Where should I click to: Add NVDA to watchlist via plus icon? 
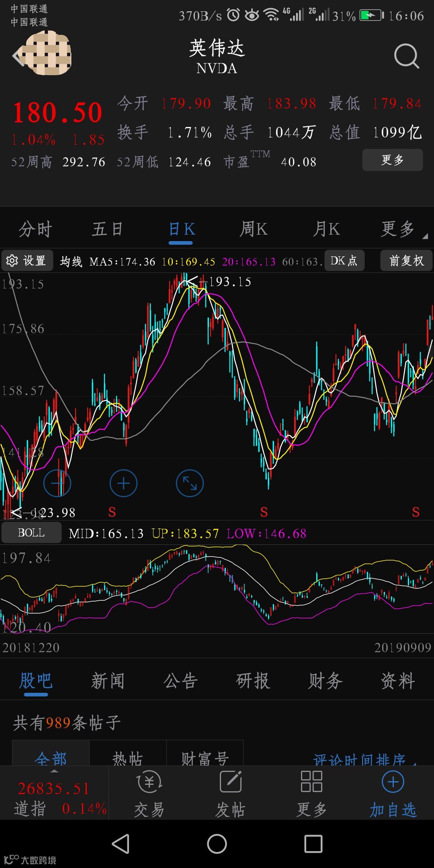click(393, 782)
